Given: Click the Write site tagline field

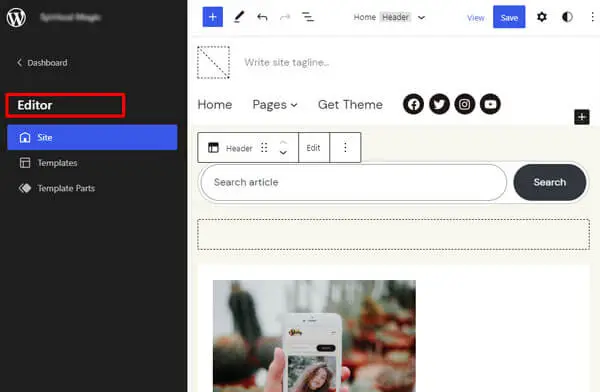Looking at the screenshot, I should [287, 62].
